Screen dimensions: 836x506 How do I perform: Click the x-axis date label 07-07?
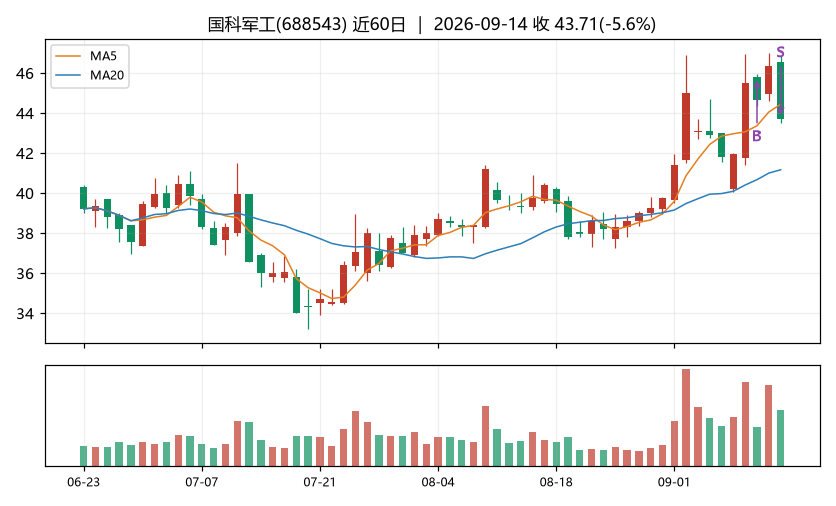[202, 483]
